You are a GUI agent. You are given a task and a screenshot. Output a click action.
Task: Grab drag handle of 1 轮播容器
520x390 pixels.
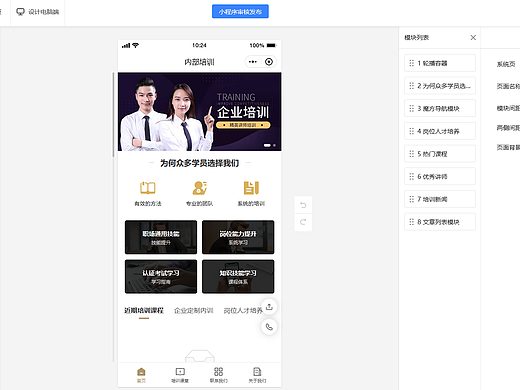pyautogui.click(x=412, y=63)
